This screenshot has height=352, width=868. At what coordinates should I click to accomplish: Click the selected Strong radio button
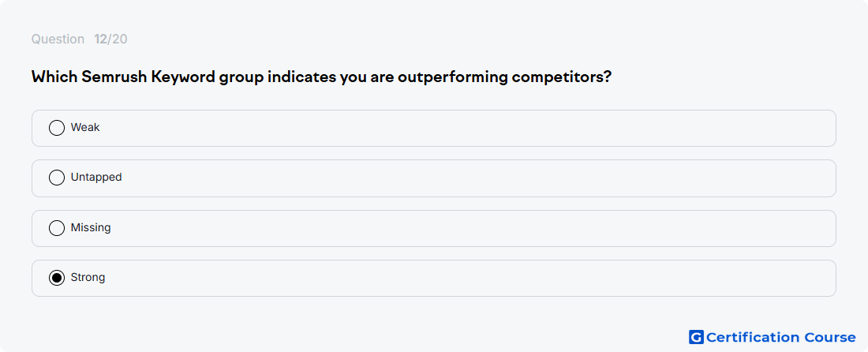click(x=57, y=278)
